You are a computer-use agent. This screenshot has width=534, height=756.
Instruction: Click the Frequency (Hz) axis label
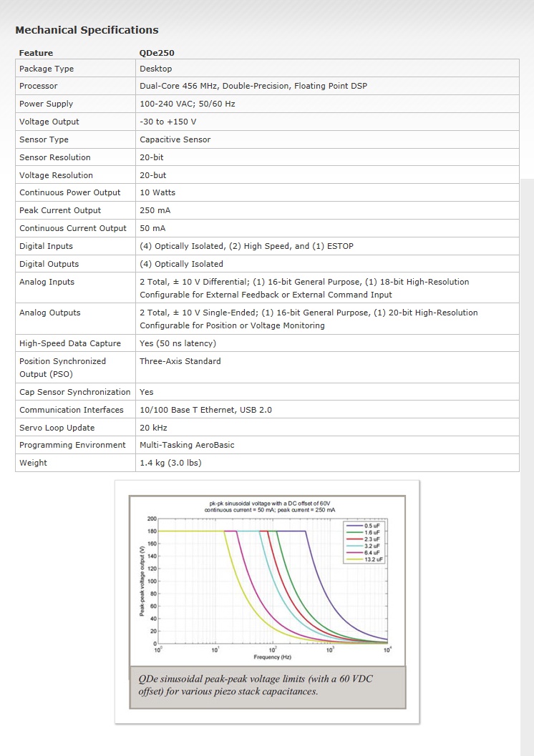[x=273, y=657]
